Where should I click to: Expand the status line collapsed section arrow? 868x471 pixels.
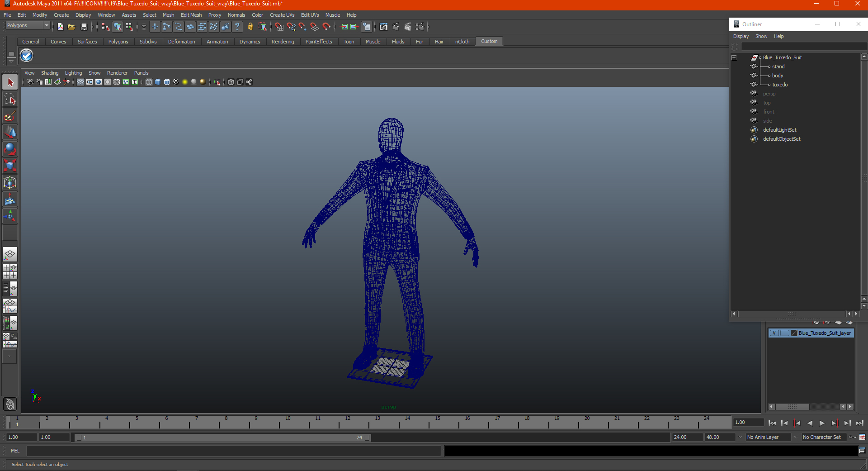coord(92,27)
